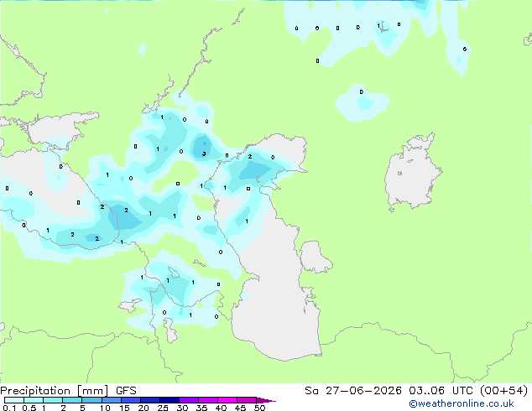Select the 20–25 mm legend color swatch

149,400
